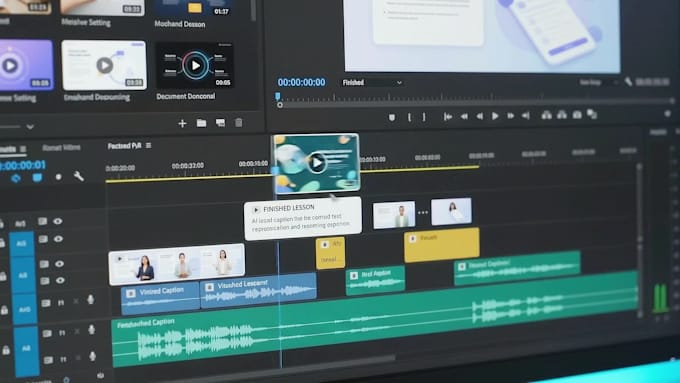The height and width of the screenshot is (383, 680).
Task: Open timeline display settings wrench
Action: (x=78, y=176)
